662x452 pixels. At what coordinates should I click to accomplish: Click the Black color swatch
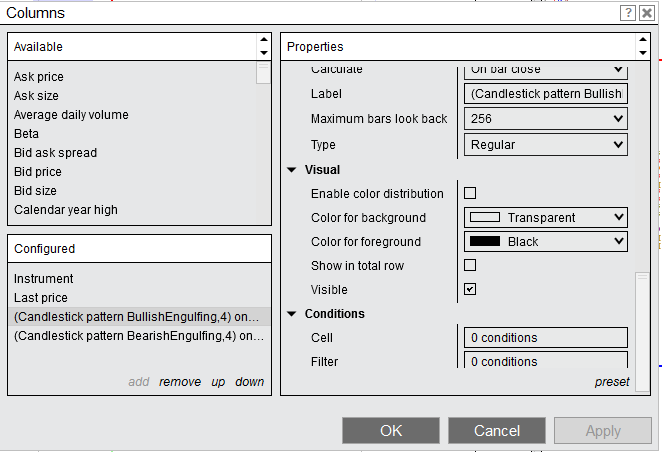tap(485, 241)
